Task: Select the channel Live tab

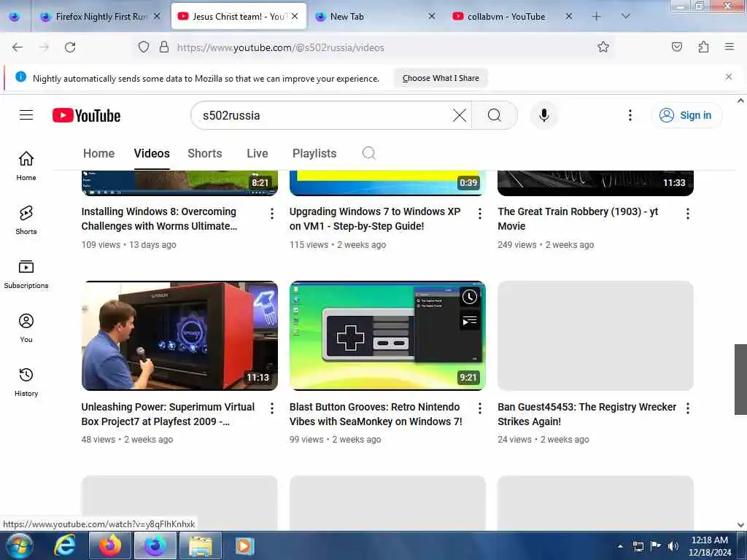Action: click(258, 153)
